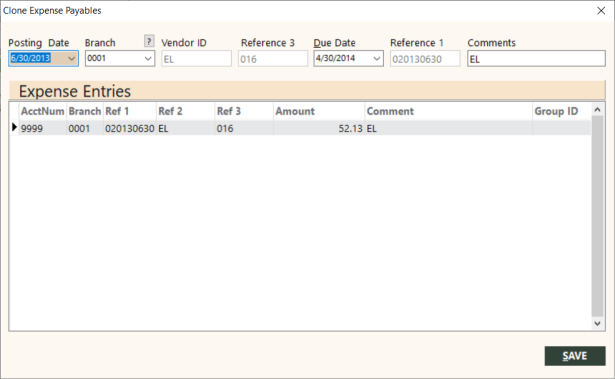Expand the Branch combo box arrow
This screenshot has width=615, height=379.
coord(148,58)
